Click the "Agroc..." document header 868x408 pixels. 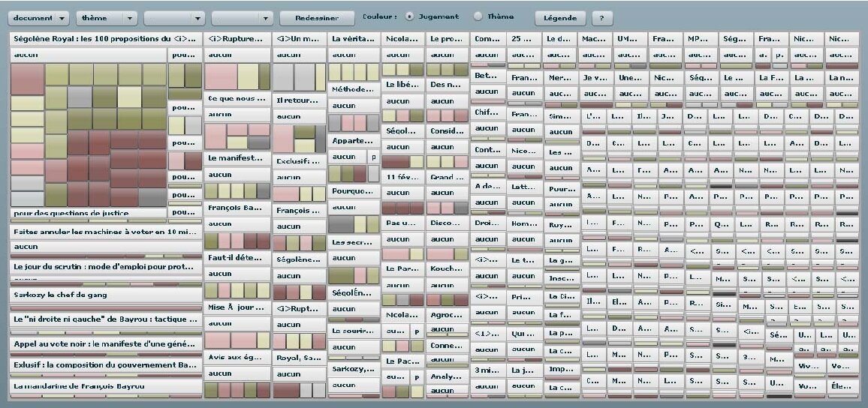(448, 315)
